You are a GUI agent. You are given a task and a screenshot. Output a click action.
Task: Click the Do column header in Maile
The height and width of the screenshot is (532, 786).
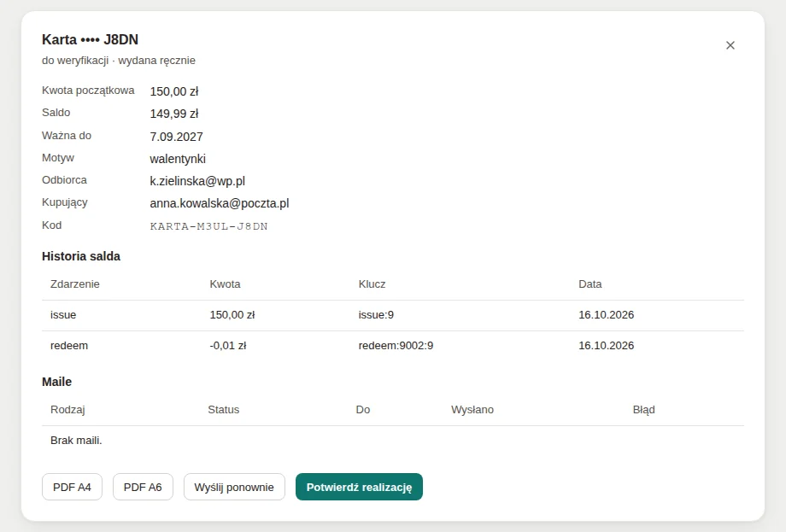tap(363, 410)
